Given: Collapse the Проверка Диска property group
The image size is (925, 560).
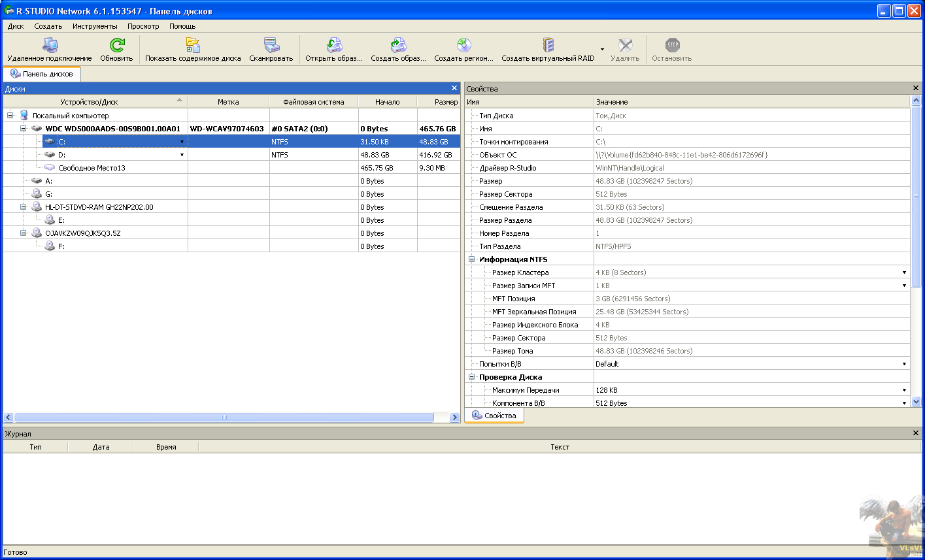Looking at the screenshot, I should point(471,377).
